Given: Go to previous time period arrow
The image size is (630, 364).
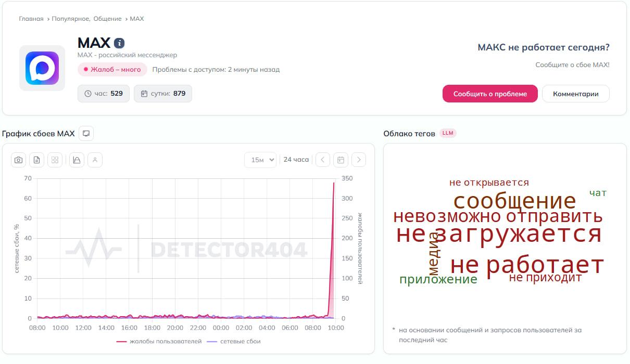Looking at the screenshot, I should (323, 160).
